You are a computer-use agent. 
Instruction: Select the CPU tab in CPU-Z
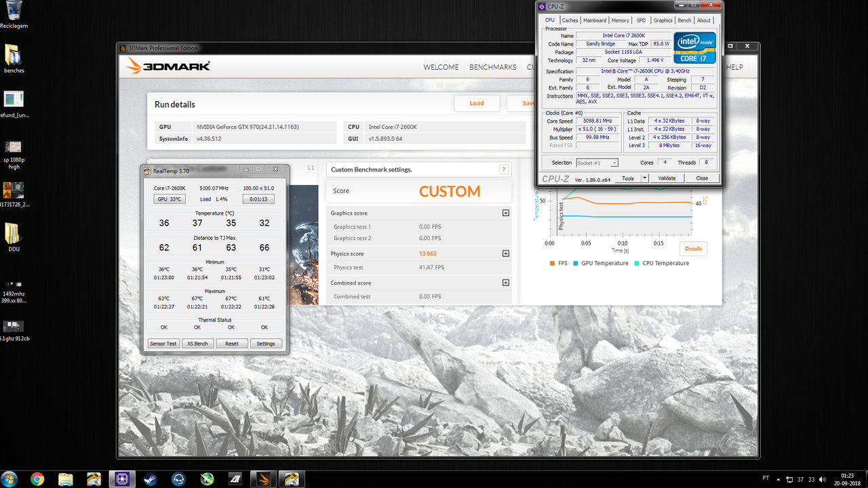550,20
